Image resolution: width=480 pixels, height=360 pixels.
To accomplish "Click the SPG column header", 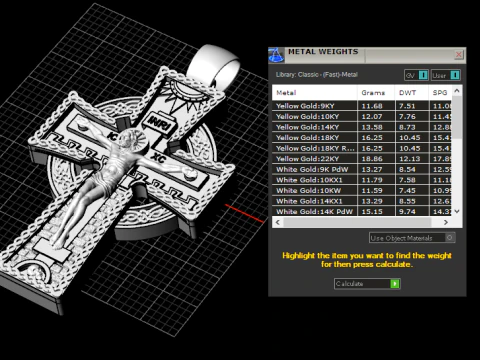I will point(440,93).
